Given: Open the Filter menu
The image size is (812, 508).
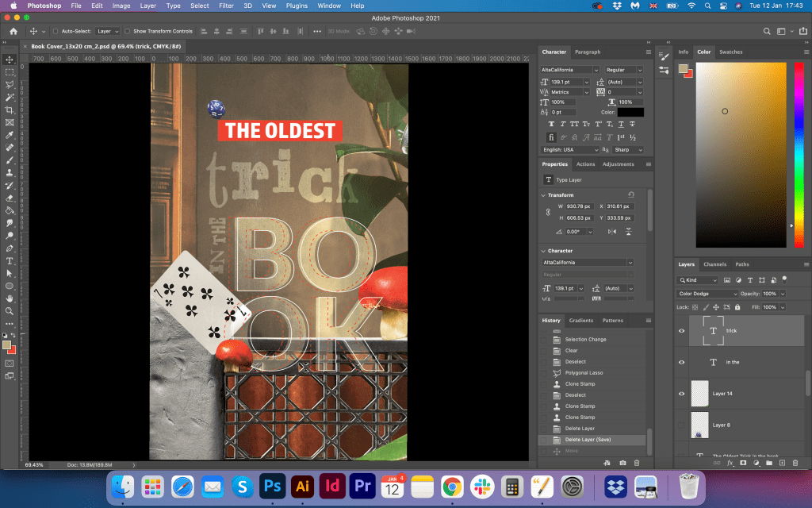Looking at the screenshot, I should [226, 6].
